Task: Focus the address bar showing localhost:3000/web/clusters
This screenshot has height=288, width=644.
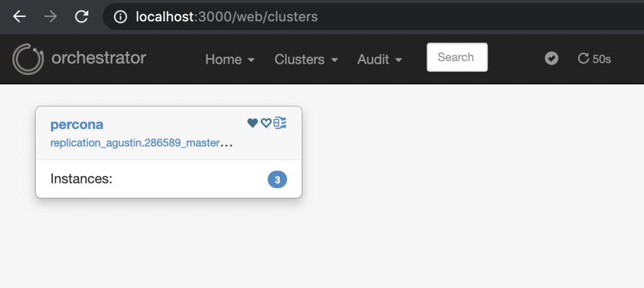Action: (x=252, y=17)
